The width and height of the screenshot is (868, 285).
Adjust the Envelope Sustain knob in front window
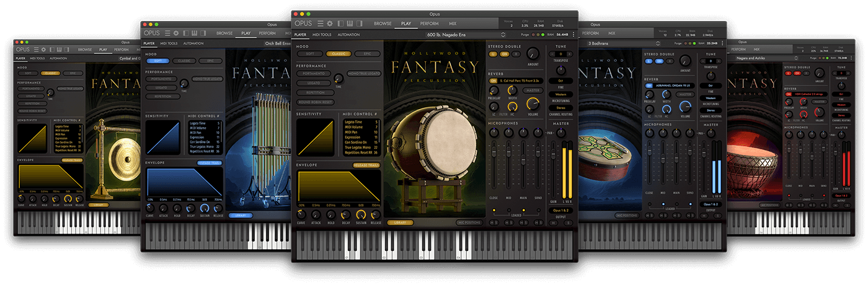pos(361,214)
